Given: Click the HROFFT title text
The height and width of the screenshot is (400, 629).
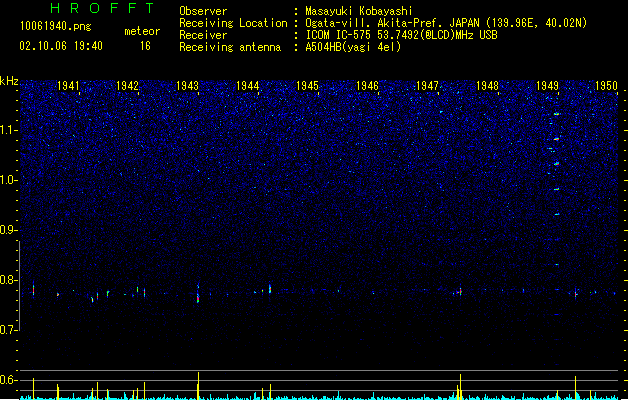Looking at the screenshot, I should [x=103, y=8].
